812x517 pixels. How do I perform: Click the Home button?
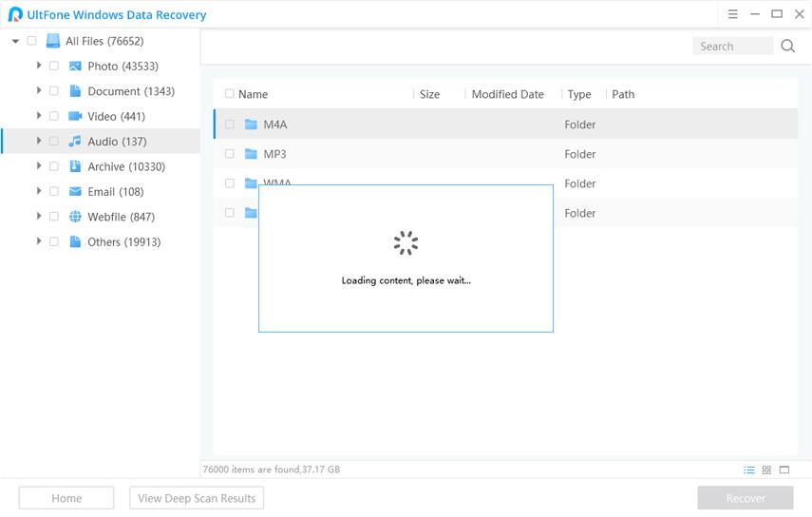click(66, 498)
